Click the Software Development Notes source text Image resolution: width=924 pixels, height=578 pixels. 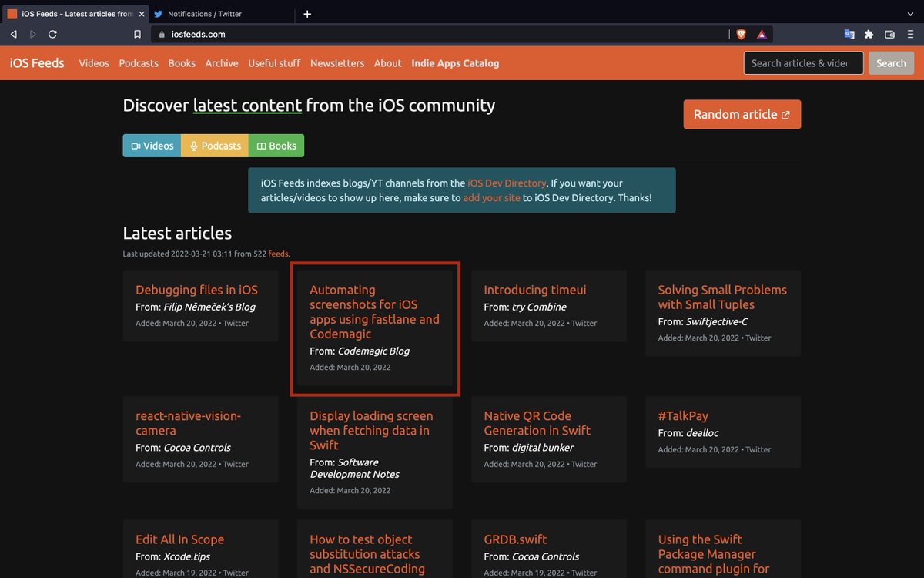354,469
